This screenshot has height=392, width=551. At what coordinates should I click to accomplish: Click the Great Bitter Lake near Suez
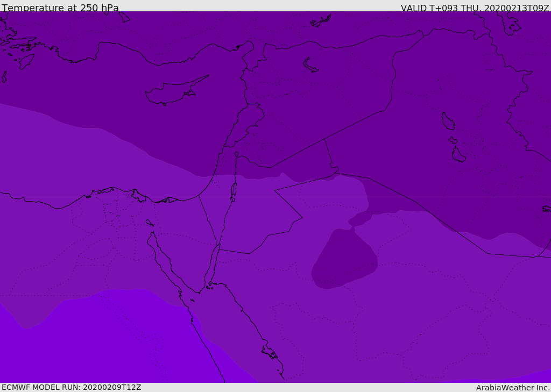coord(150,223)
